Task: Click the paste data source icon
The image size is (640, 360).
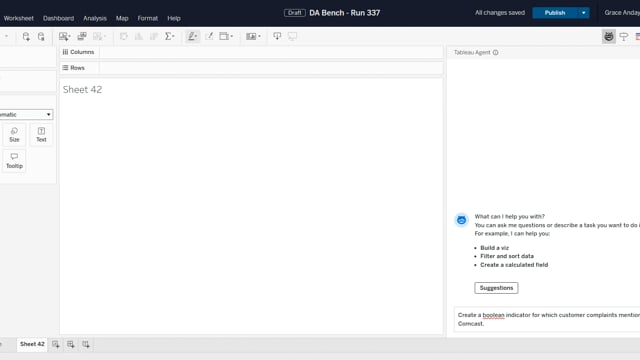Action: coord(41,36)
